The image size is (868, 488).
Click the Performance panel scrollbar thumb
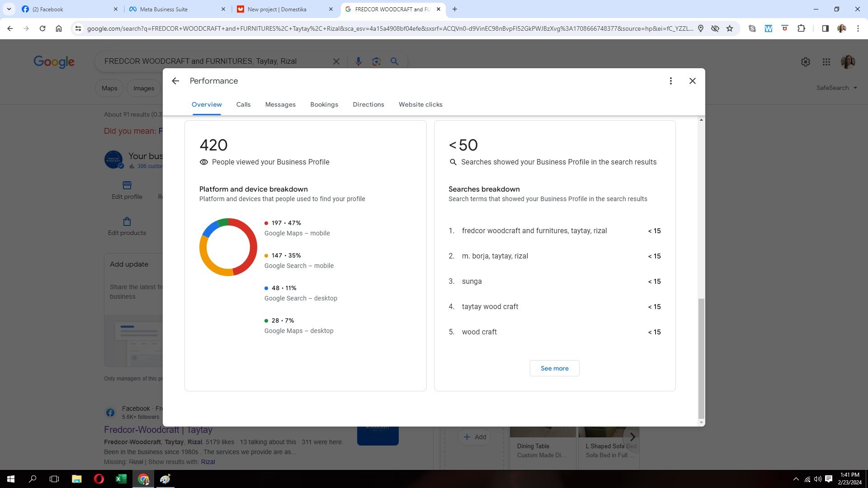coord(701,358)
